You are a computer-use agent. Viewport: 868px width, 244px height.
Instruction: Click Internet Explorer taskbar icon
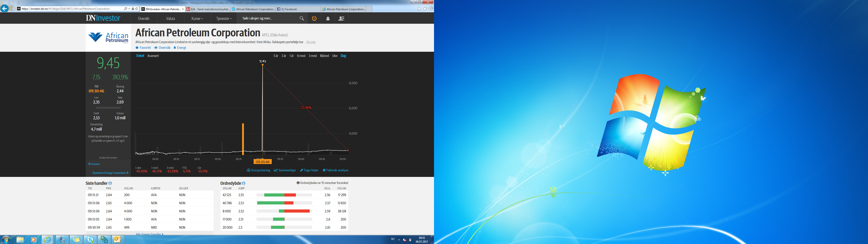tap(47, 240)
